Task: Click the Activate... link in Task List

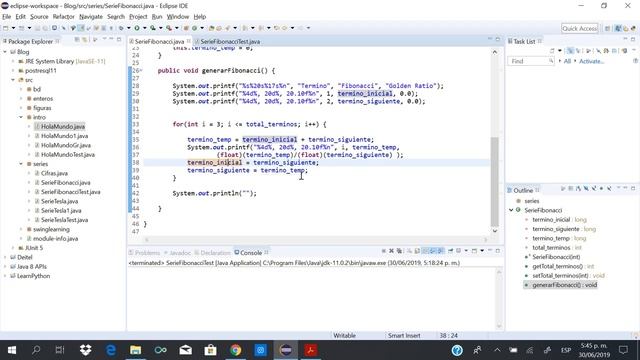Action: point(592,61)
